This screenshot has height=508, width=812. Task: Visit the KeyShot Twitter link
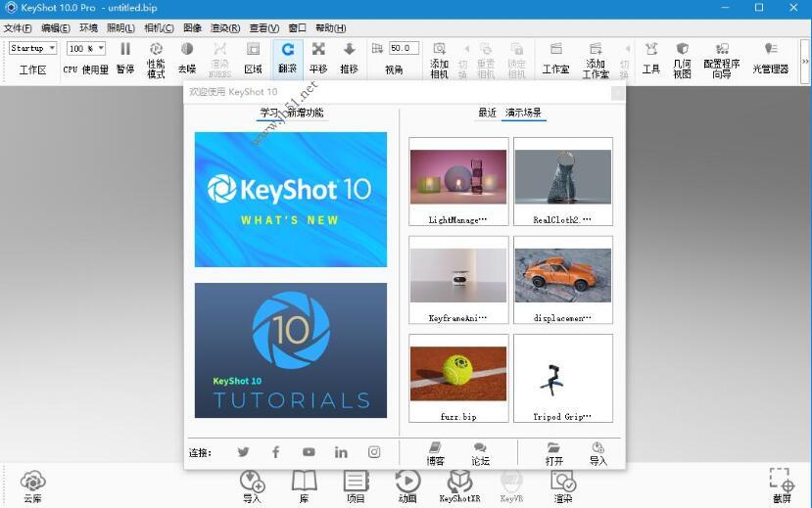point(243,452)
